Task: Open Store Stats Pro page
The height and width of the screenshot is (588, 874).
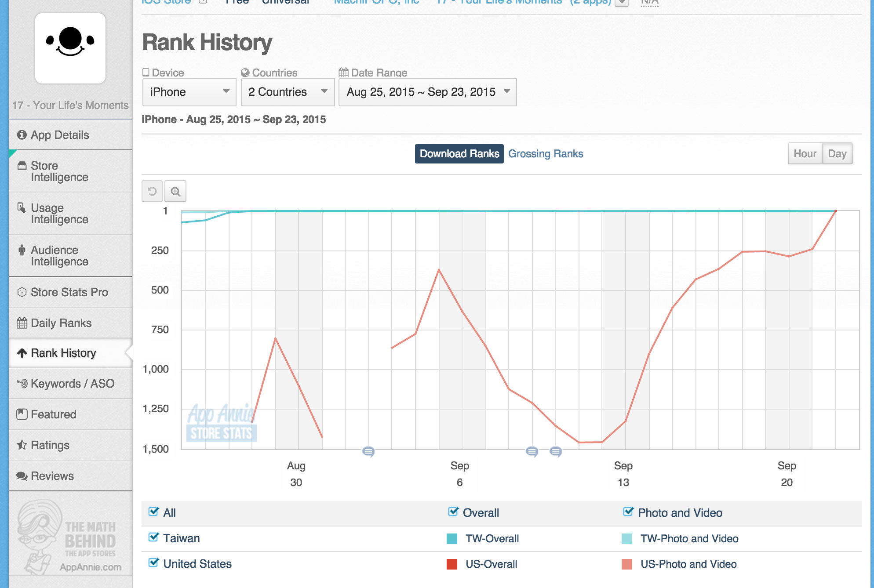Action: coord(70,292)
